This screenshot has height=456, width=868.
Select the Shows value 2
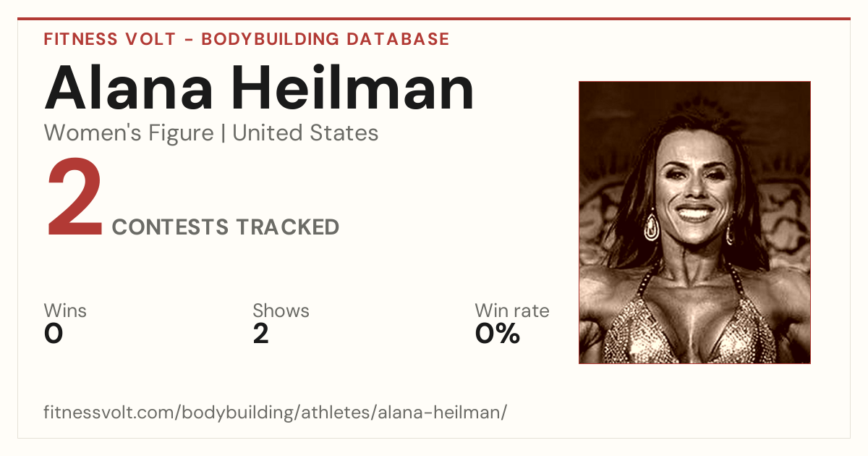261,334
